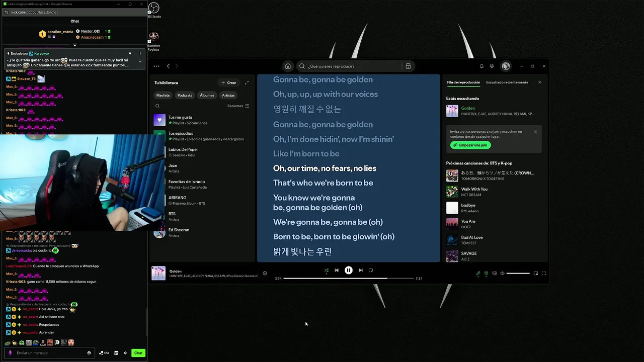Open Recientes sort dropdown
Image resolution: width=644 pixels, height=362 pixels.
click(x=238, y=106)
